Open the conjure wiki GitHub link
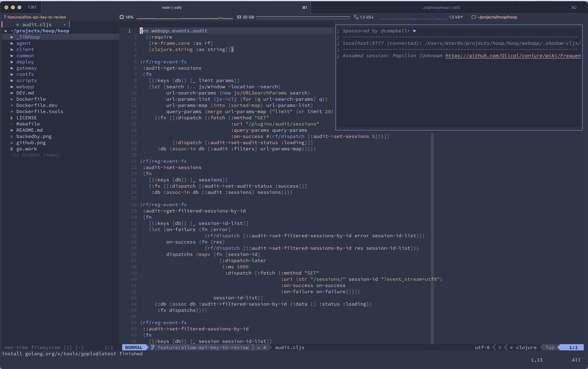This screenshot has width=588, height=369. [513, 56]
